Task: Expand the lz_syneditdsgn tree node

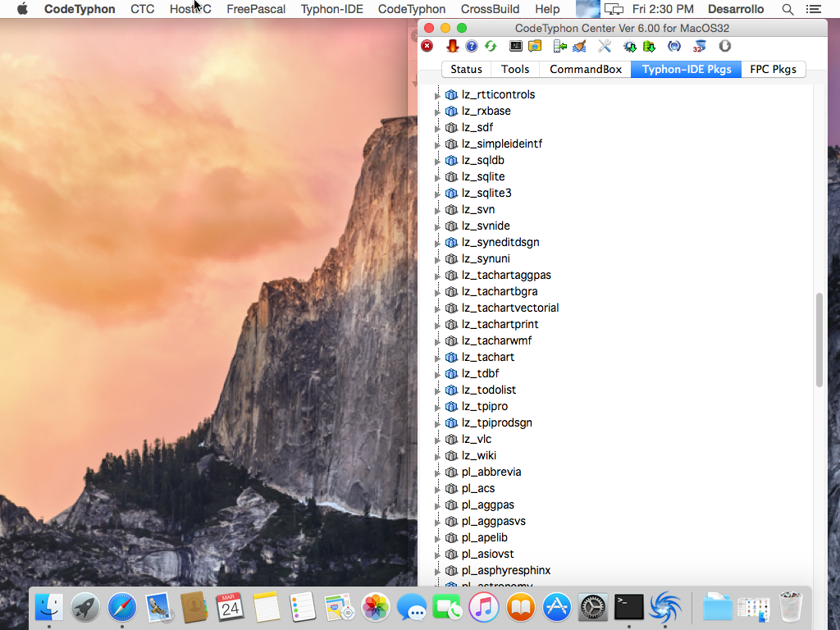Action: point(437,243)
